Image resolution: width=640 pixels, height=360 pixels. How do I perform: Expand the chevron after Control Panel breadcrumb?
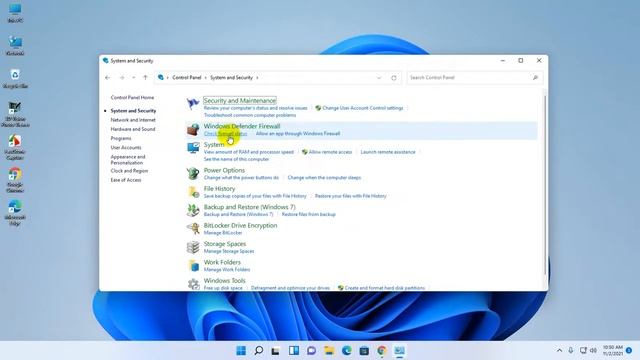206,78
